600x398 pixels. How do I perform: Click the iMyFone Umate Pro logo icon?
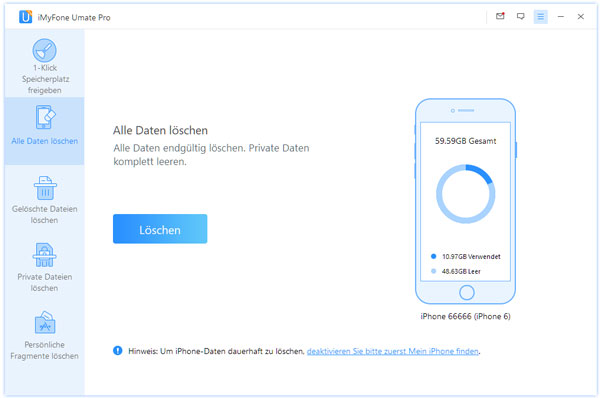26,17
